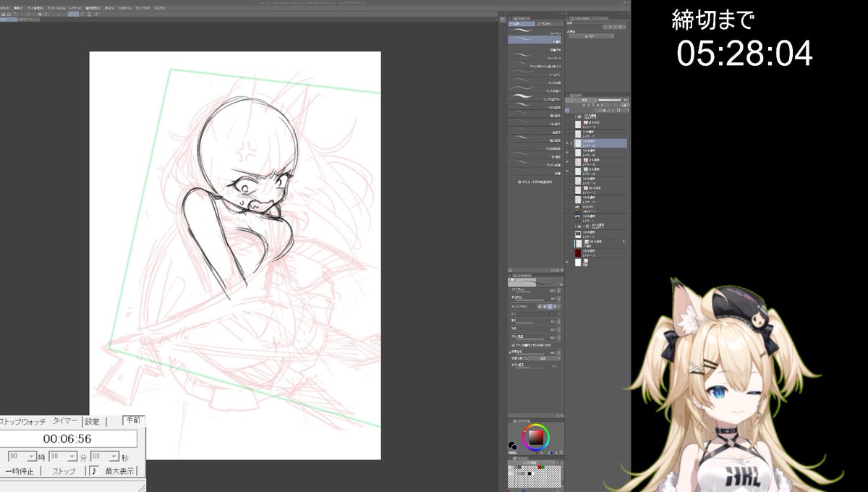
Task: Open the hours dropdown in timer
Action: coord(32,457)
